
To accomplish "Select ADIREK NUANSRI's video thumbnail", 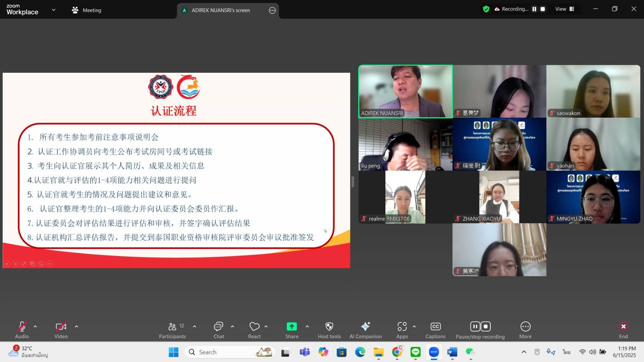I will [405, 91].
